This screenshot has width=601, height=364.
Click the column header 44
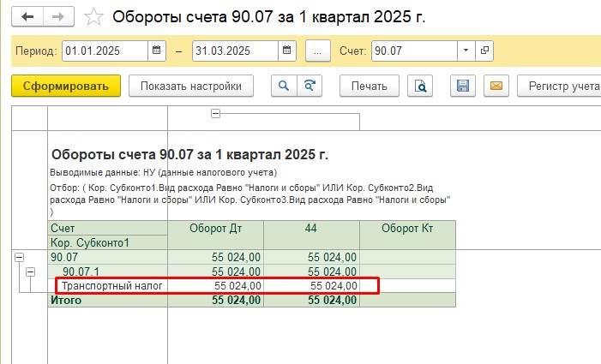pyautogui.click(x=311, y=235)
